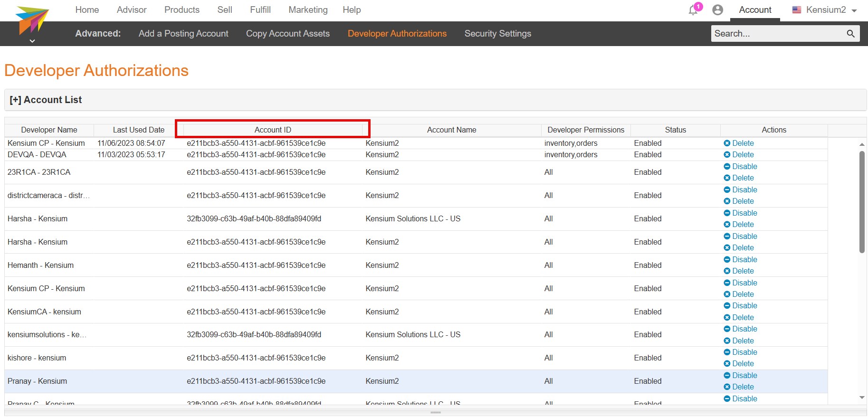This screenshot has width=868, height=417.
Task: Open the Kensium2 account dropdown
Action: pos(825,10)
